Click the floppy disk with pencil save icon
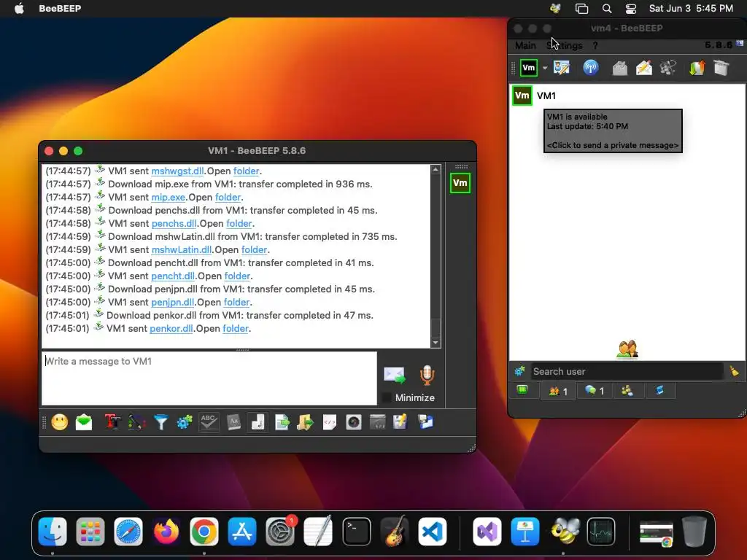Viewport: 747px width, 560px height. tap(400, 422)
